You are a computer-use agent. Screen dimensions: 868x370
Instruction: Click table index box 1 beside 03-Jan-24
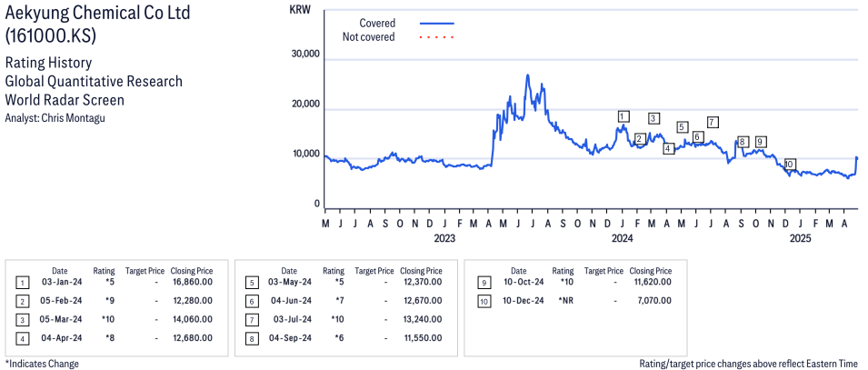(x=22, y=283)
